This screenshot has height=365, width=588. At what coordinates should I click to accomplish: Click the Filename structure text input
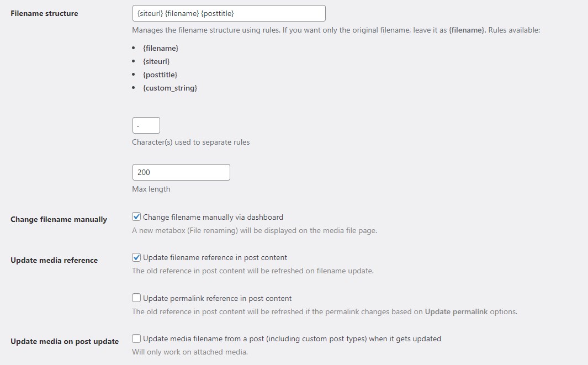(x=229, y=13)
